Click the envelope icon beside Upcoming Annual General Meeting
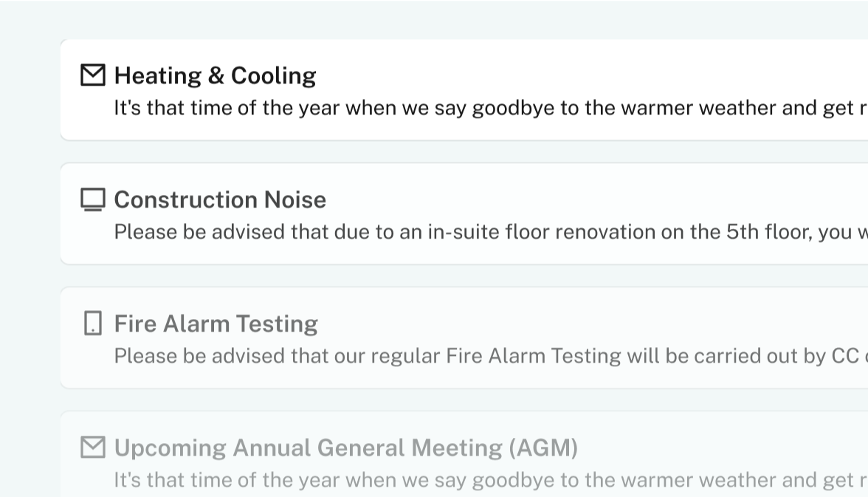This screenshot has height=497, width=868. coord(92,448)
